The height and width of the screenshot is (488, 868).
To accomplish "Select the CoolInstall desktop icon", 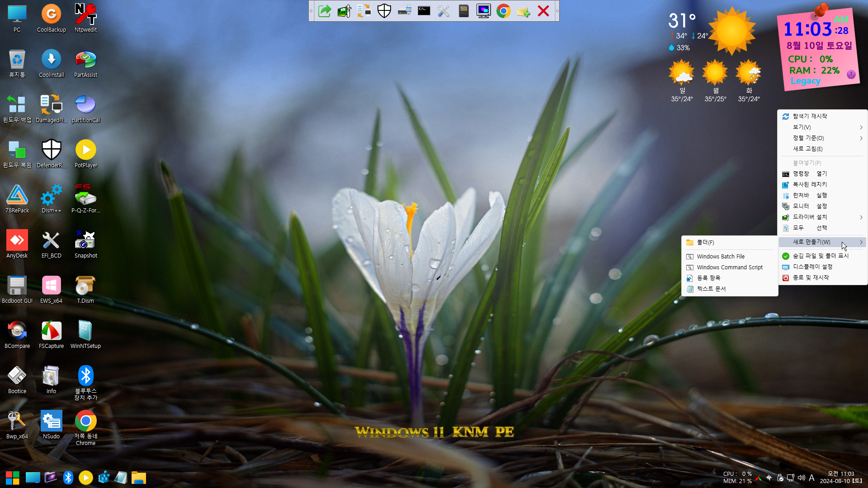I will pyautogui.click(x=51, y=64).
